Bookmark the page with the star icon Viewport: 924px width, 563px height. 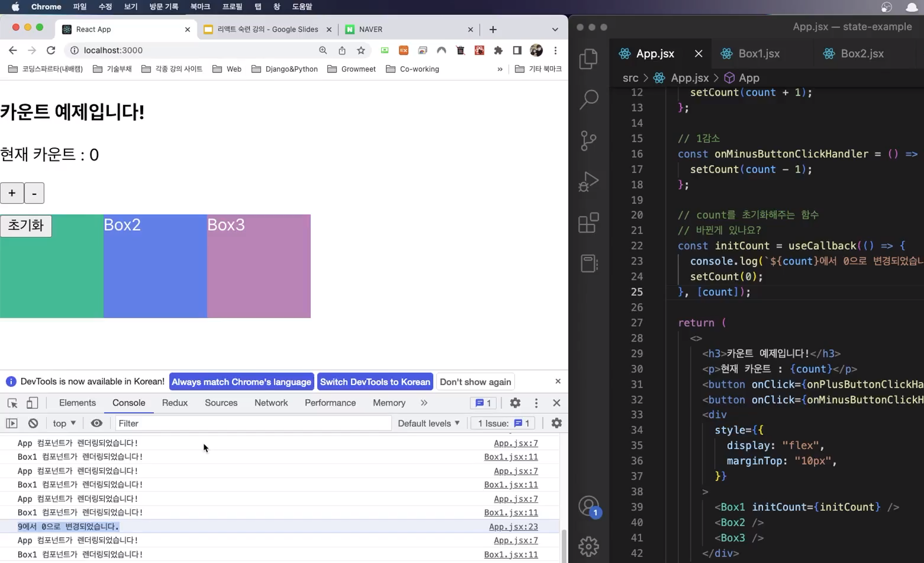pos(361,51)
